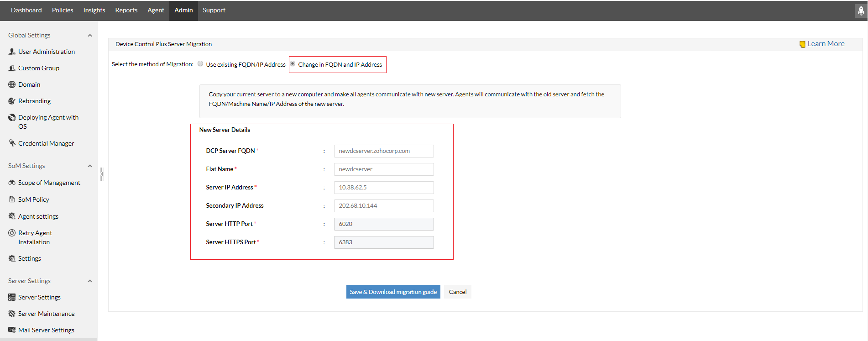Viewport: 868px width, 341px height.
Task: Click the Server Settings list icon
Action: tap(12, 297)
